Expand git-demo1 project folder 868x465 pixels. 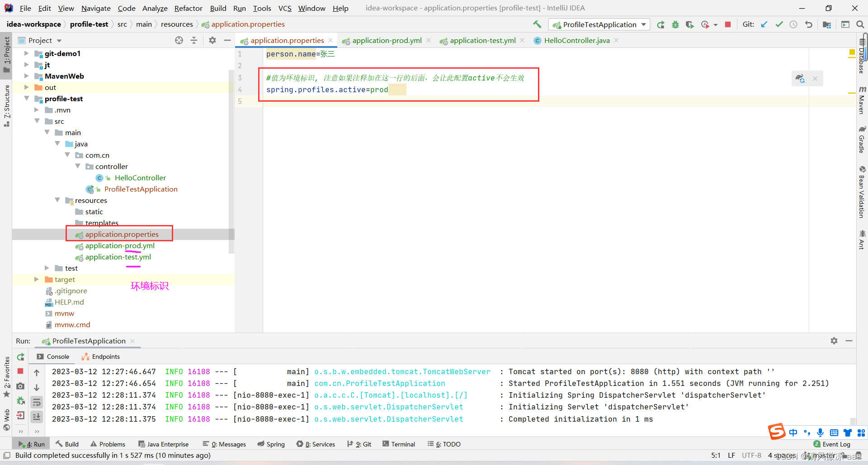click(x=26, y=53)
